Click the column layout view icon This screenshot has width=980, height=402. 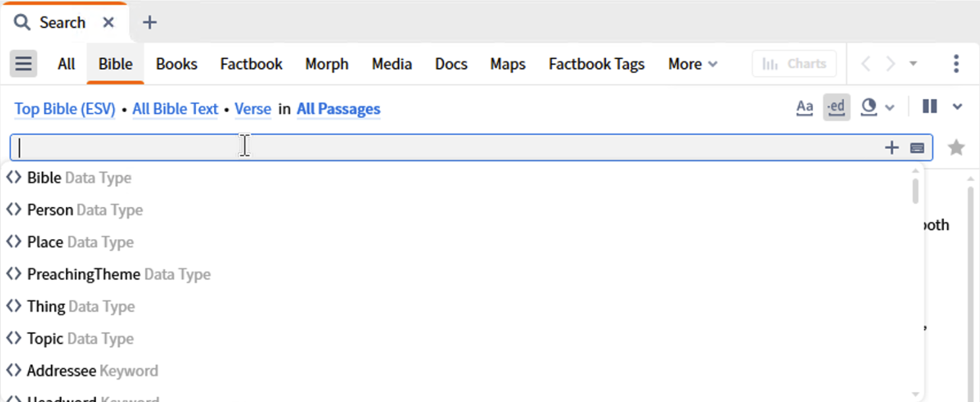click(930, 106)
